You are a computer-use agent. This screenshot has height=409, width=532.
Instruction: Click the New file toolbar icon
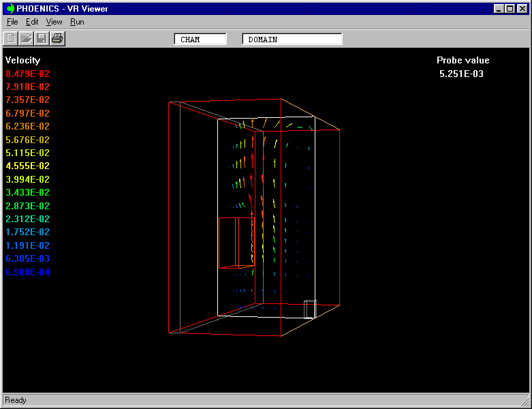[x=11, y=38]
